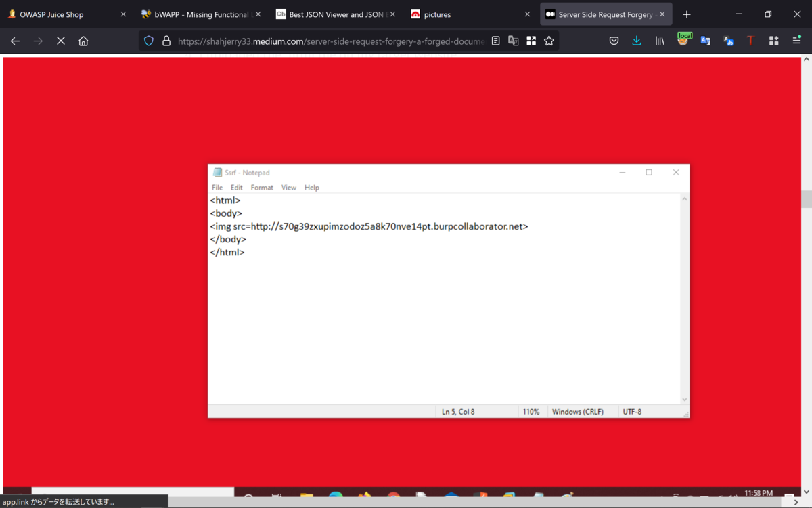This screenshot has height=508, width=812.
Task: Open the blue translate extension icon
Action: [705, 41]
